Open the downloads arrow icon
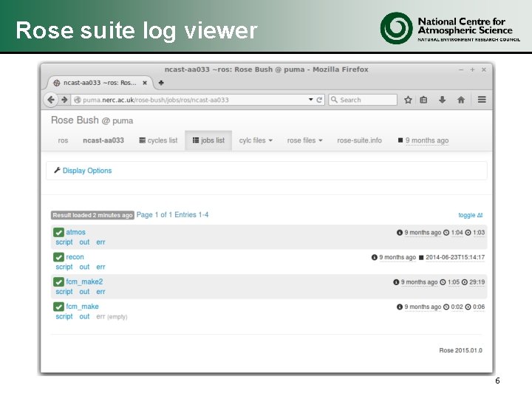 pos(442,100)
